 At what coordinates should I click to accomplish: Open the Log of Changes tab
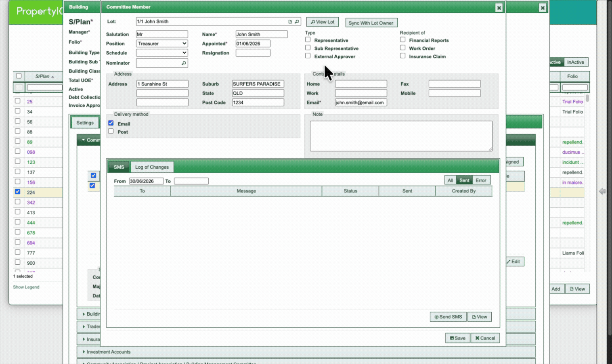pyautogui.click(x=152, y=167)
